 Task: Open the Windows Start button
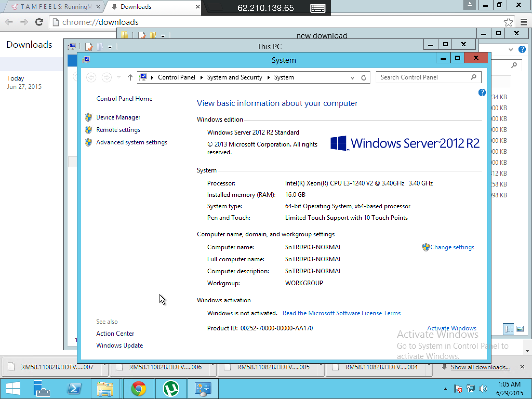tap(13, 389)
